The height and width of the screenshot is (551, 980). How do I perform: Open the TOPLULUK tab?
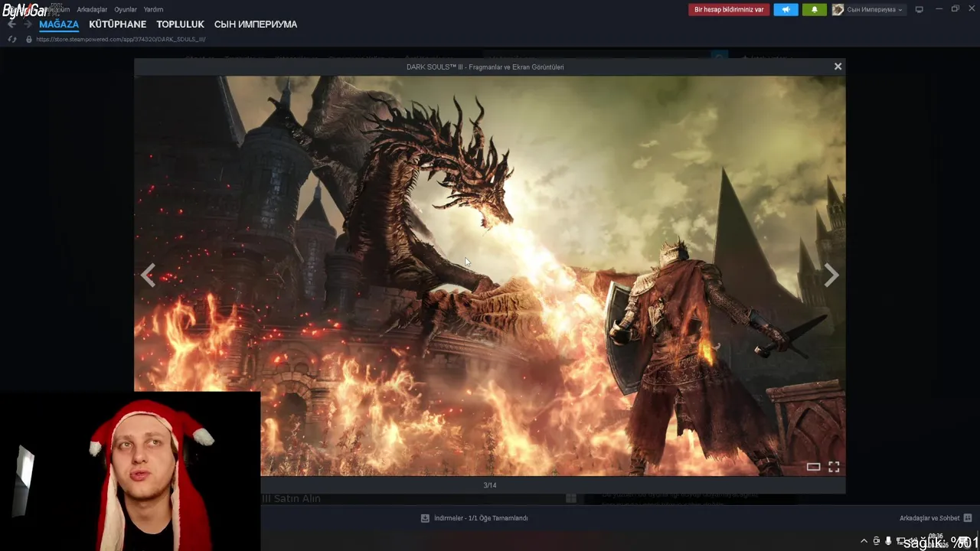pos(180,24)
